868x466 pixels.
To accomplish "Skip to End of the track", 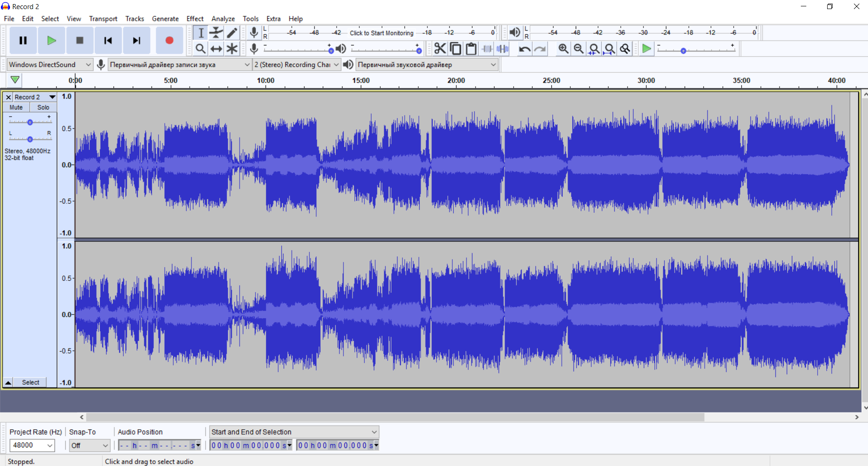I will (136, 40).
